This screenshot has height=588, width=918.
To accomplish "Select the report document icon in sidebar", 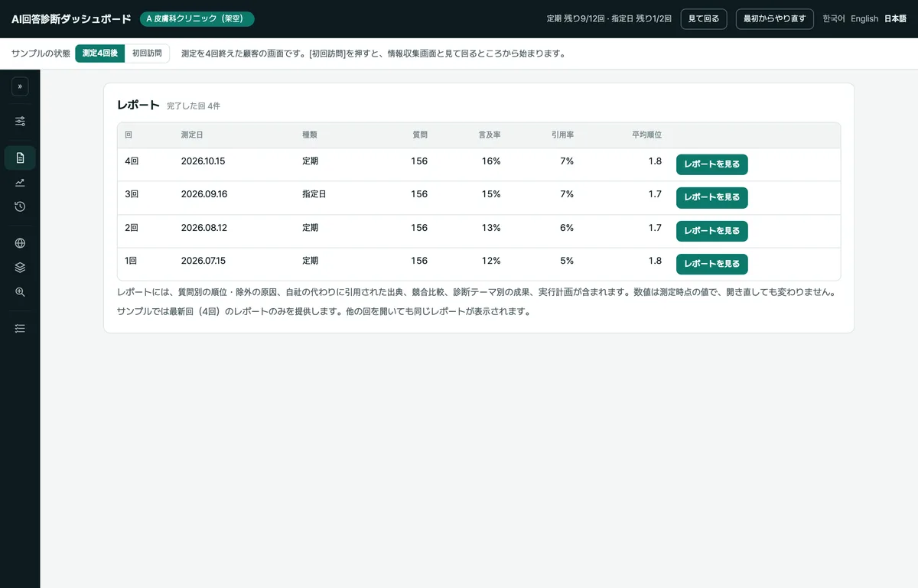I will [x=20, y=158].
